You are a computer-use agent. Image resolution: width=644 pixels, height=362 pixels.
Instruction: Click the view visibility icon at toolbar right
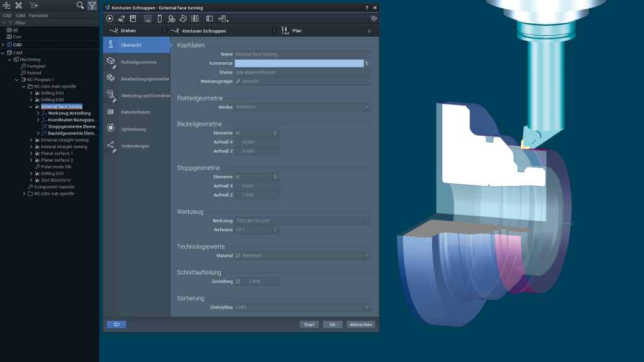tap(374, 19)
